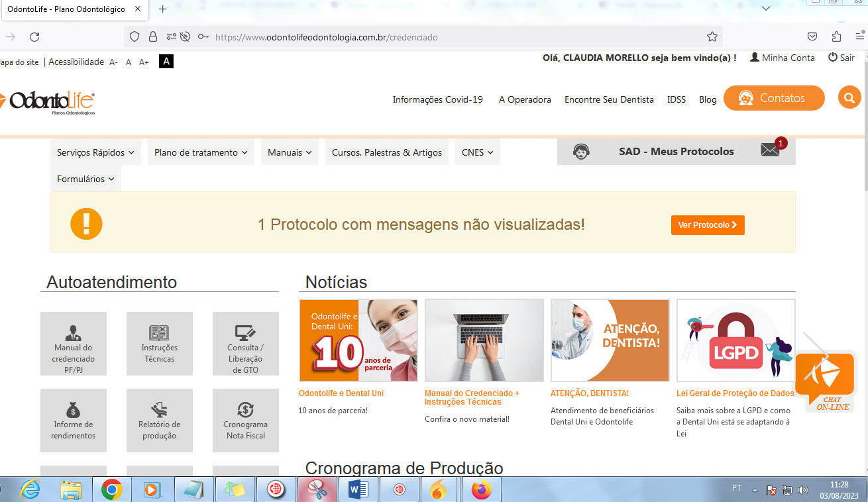Expand the Formulários dropdown
This screenshot has height=502, width=868.
pyautogui.click(x=85, y=179)
